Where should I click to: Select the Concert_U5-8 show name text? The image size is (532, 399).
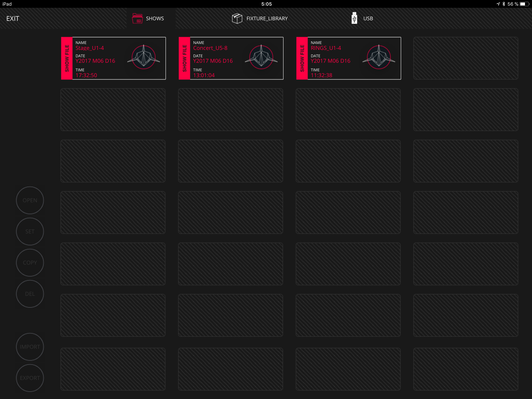coord(210,48)
